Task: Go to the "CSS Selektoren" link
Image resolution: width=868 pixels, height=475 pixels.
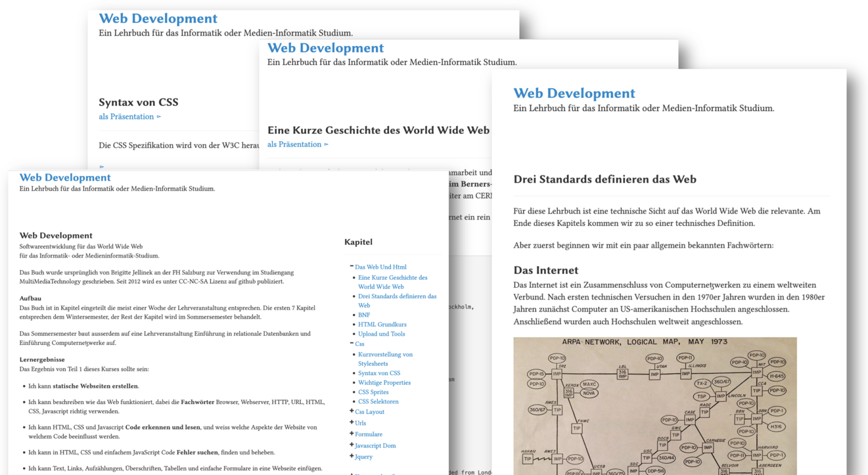Action: click(x=378, y=401)
